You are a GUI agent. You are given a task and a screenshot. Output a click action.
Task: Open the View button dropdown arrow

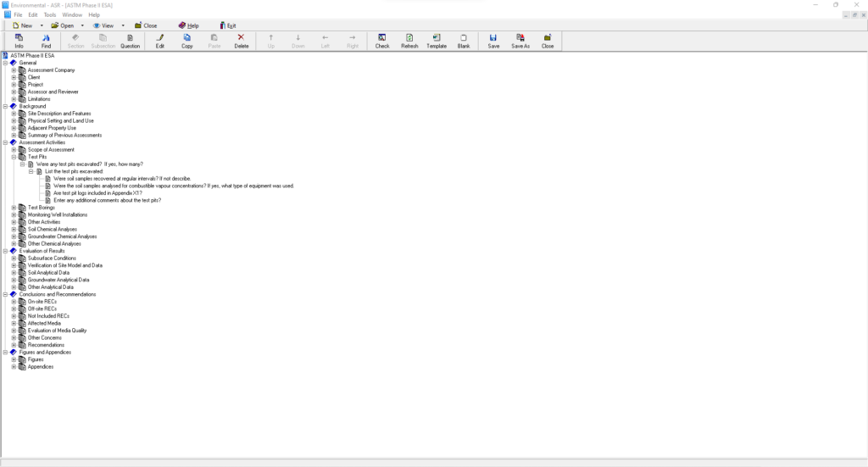123,25
